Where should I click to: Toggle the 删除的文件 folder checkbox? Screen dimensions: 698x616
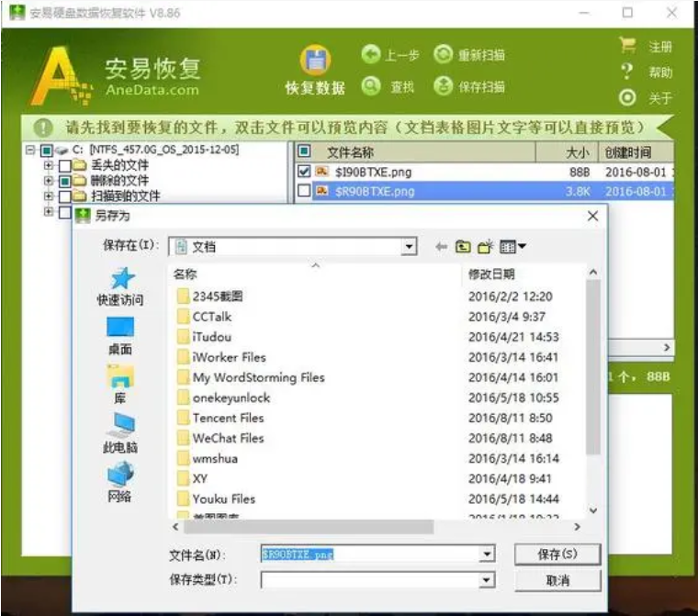[x=64, y=181]
